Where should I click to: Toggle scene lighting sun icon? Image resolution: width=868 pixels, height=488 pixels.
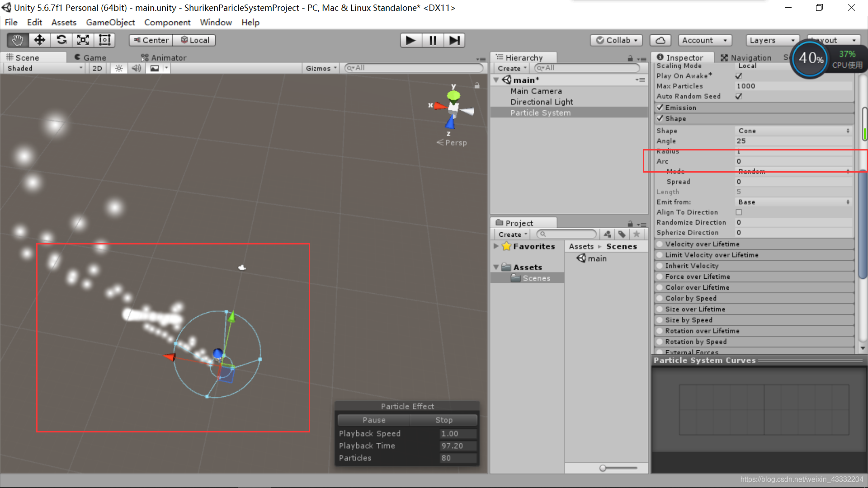coord(118,68)
